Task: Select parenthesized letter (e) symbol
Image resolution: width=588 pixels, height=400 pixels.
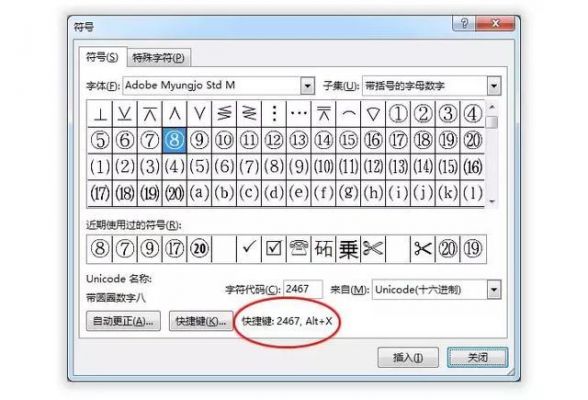Action: (x=298, y=193)
